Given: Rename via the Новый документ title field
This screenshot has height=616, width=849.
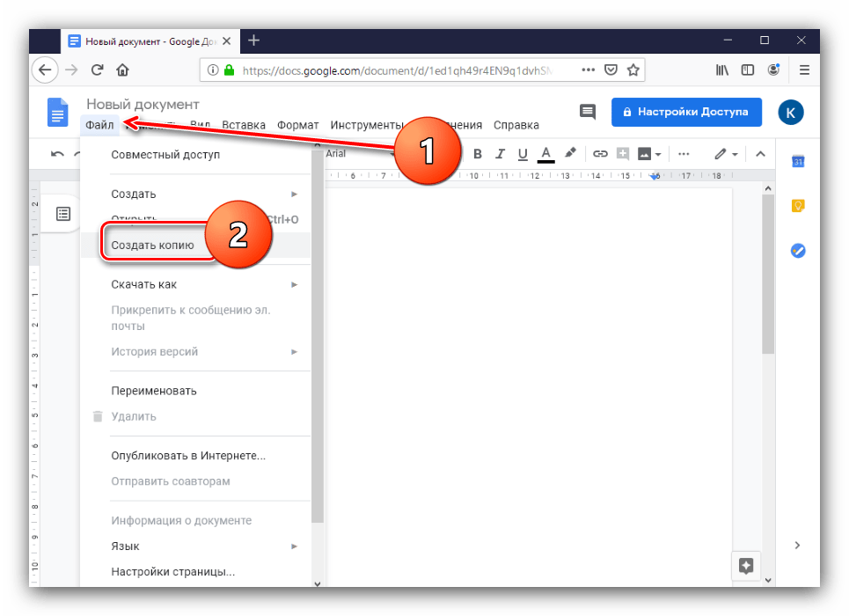Looking at the screenshot, I should click(143, 105).
